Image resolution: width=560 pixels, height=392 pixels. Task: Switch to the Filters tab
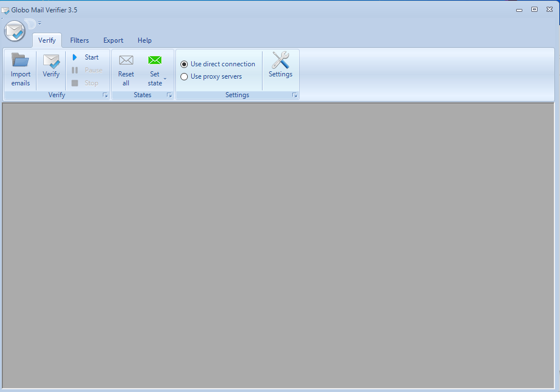tap(79, 40)
